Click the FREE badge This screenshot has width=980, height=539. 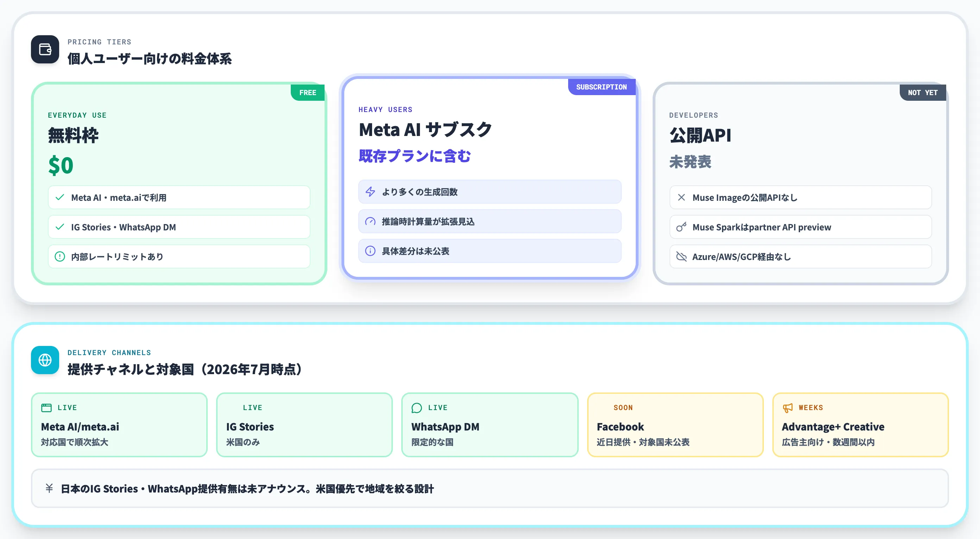coord(307,93)
